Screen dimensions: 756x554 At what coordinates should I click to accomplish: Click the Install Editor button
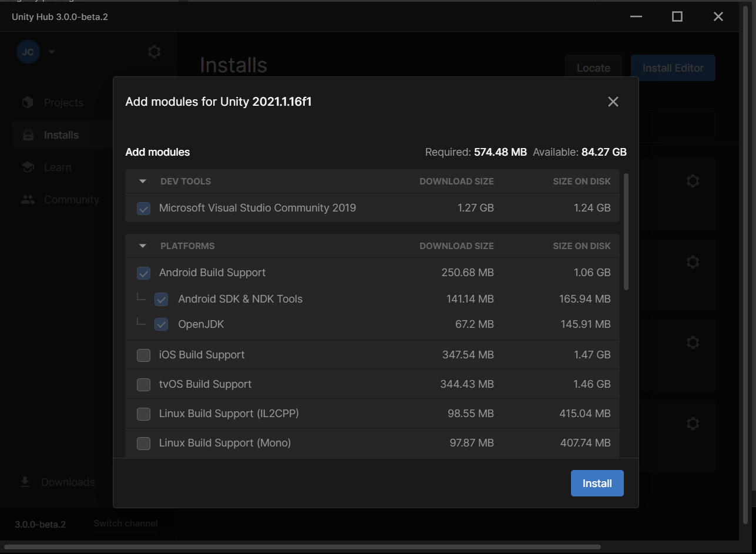(x=673, y=68)
